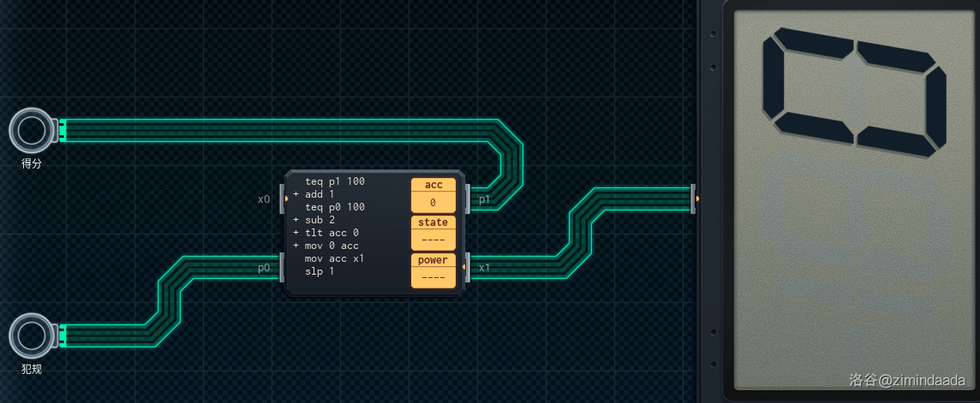Place cursor on code line 'tlt acc 0'

click(332, 233)
